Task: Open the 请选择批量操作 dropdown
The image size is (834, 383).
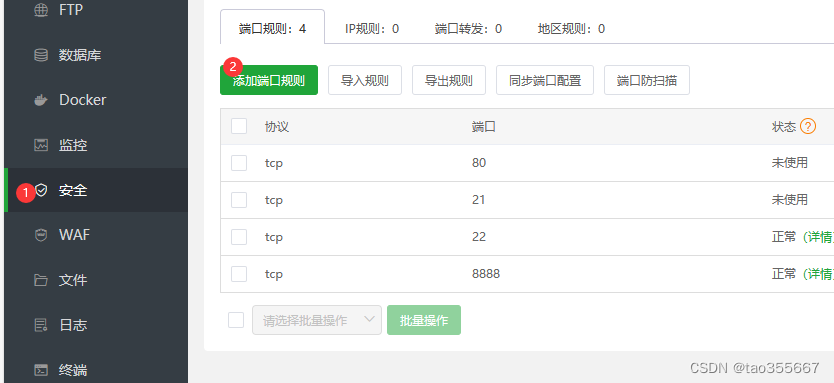Action: point(317,320)
